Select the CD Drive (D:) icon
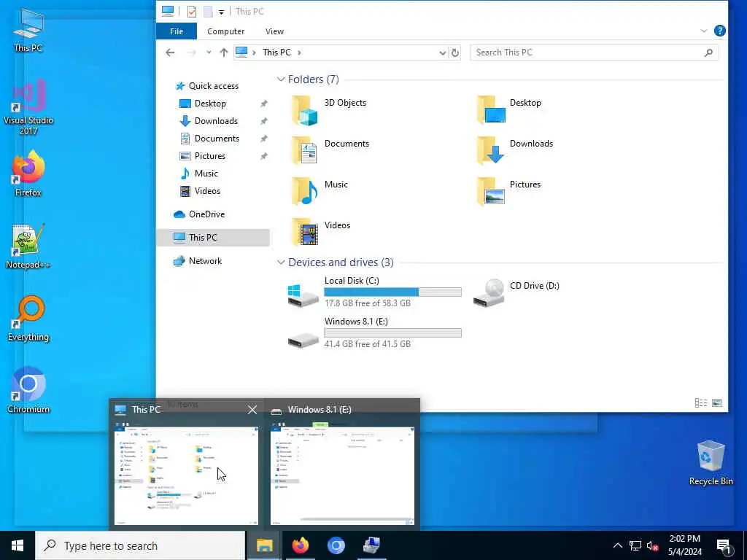 pyautogui.click(x=516, y=292)
